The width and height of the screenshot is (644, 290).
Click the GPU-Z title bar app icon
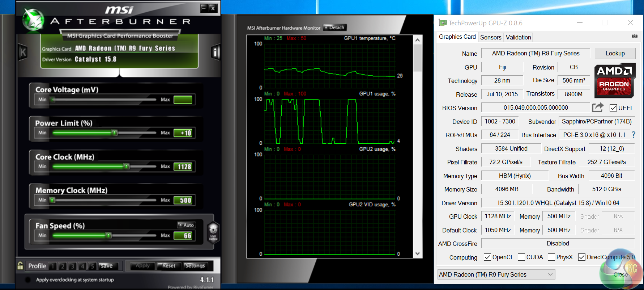point(443,23)
